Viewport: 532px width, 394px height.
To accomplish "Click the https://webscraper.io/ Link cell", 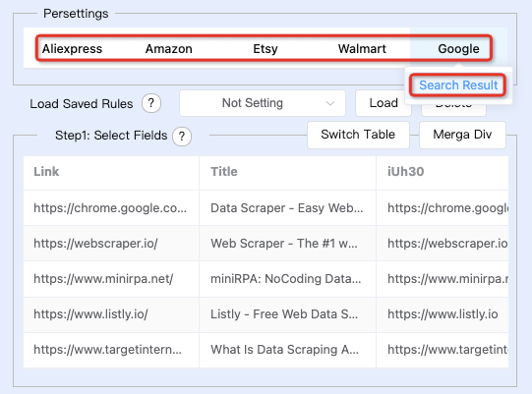I will point(111,243).
